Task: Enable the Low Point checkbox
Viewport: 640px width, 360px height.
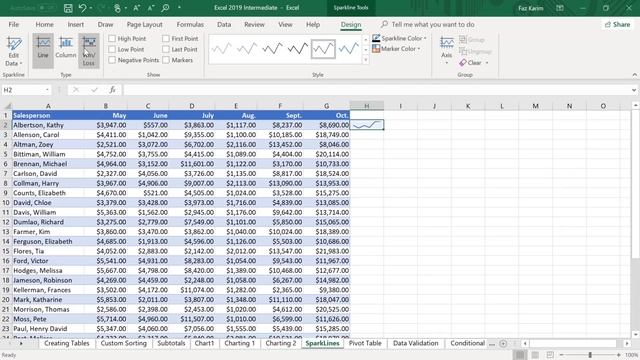Action: tap(112, 49)
